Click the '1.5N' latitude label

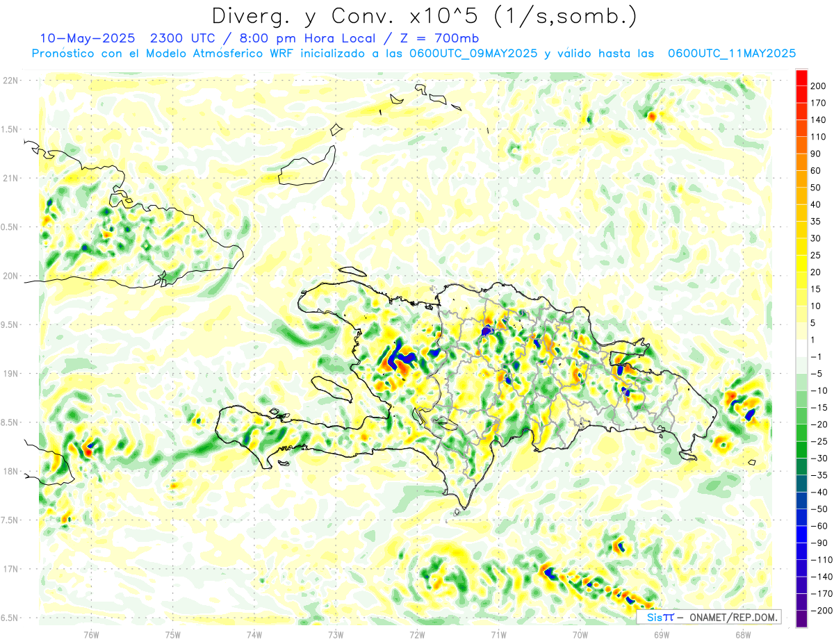click(x=11, y=129)
